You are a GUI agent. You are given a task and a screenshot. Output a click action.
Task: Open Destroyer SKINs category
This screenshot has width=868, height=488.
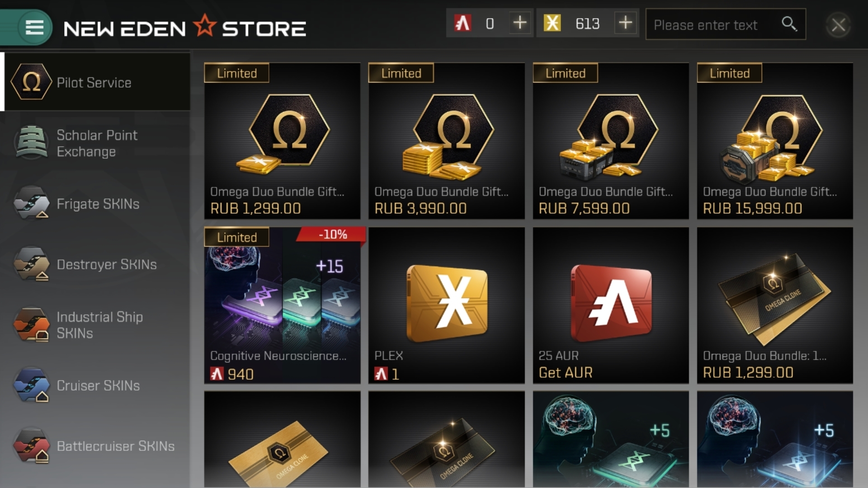click(95, 264)
